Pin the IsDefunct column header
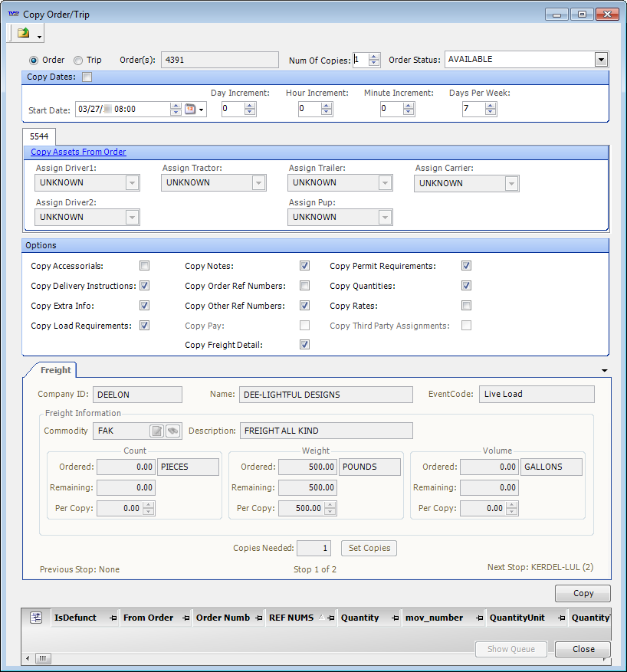Screen dimensions: 627x672 coord(113,618)
